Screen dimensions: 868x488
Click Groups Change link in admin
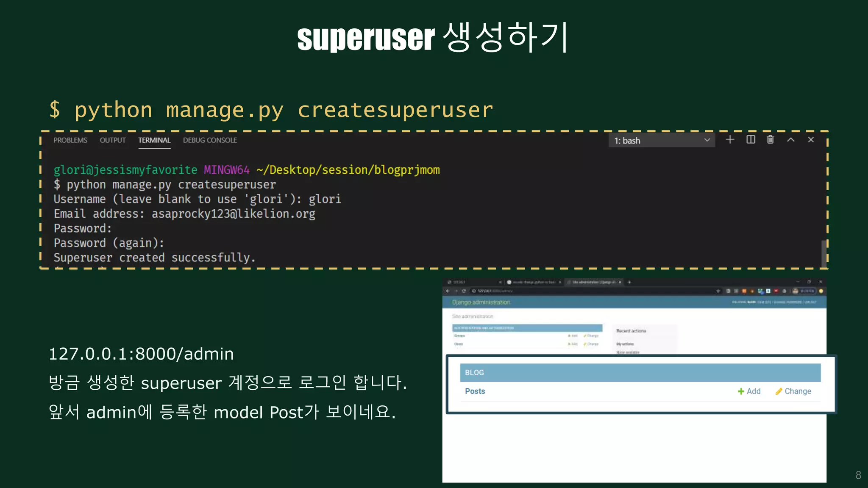click(591, 335)
